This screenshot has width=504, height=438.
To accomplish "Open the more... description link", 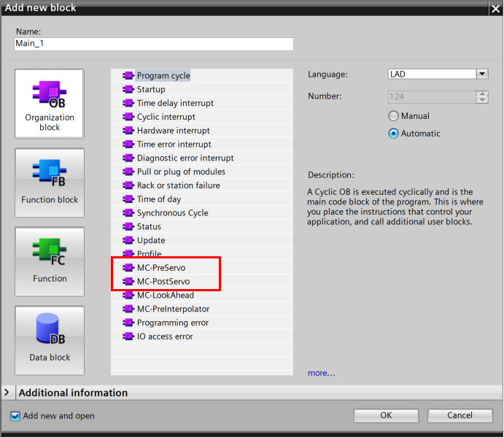I will tap(321, 373).
